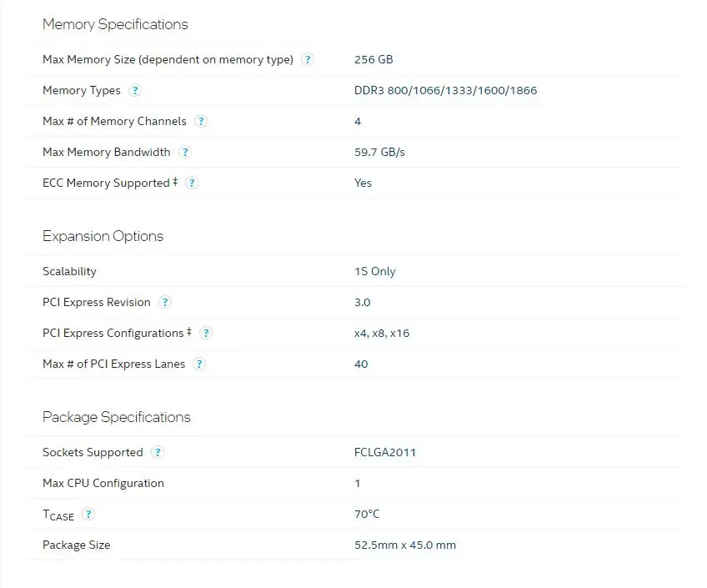Click the Expansion Options section heading
Viewport: 707px width, 588px height.
click(x=103, y=236)
